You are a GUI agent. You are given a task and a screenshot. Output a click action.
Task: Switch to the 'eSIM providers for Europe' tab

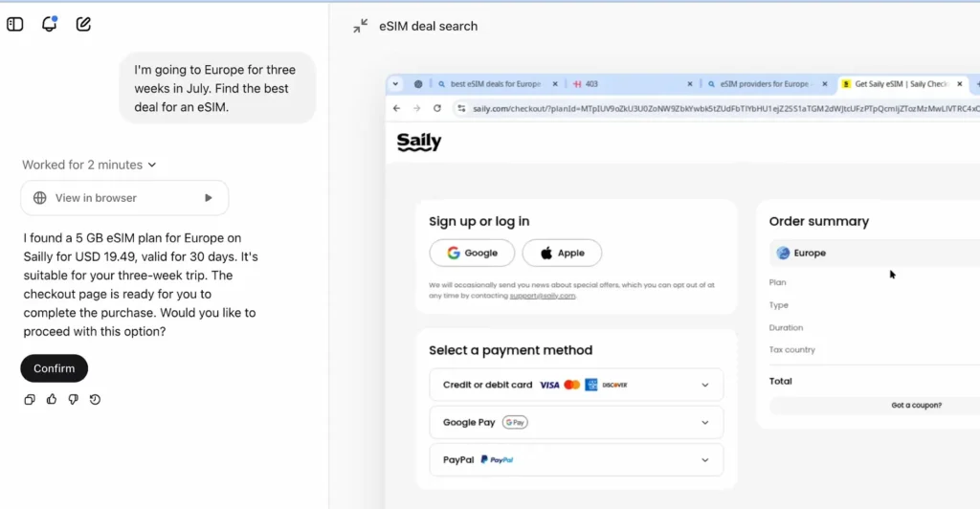click(764, 84)
